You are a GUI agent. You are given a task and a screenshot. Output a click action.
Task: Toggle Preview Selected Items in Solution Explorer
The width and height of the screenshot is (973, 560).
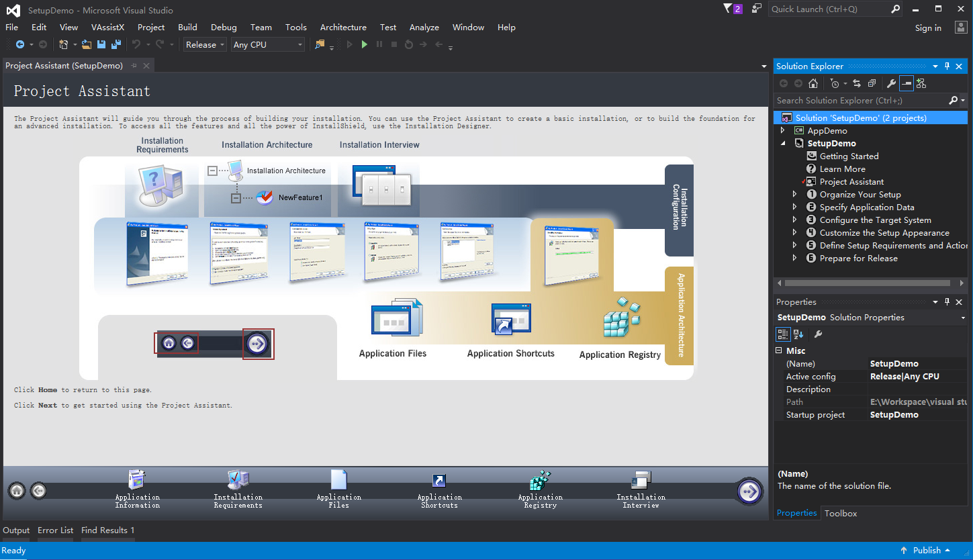click(907, 83)
